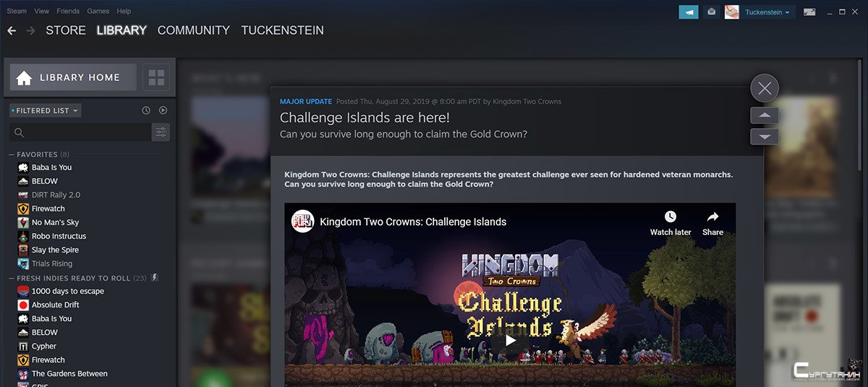Share the Challenge Islands video

(x=712, y=223)
